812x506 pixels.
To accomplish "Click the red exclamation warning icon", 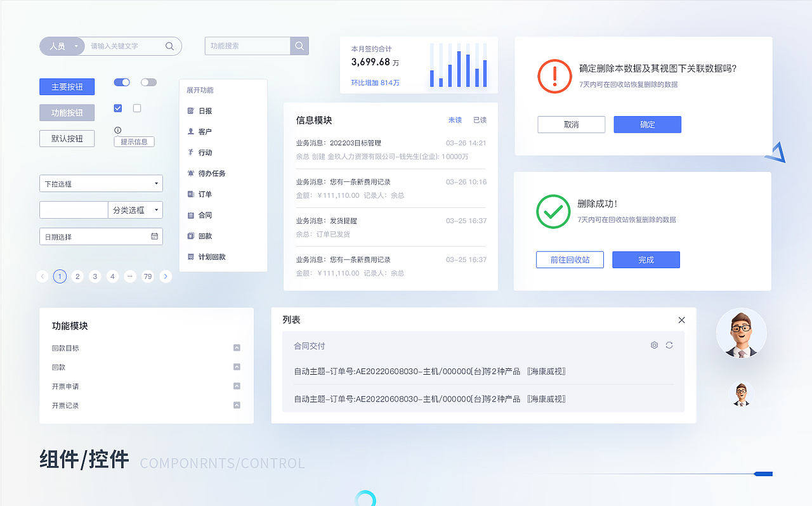I will tap(554, 76).
